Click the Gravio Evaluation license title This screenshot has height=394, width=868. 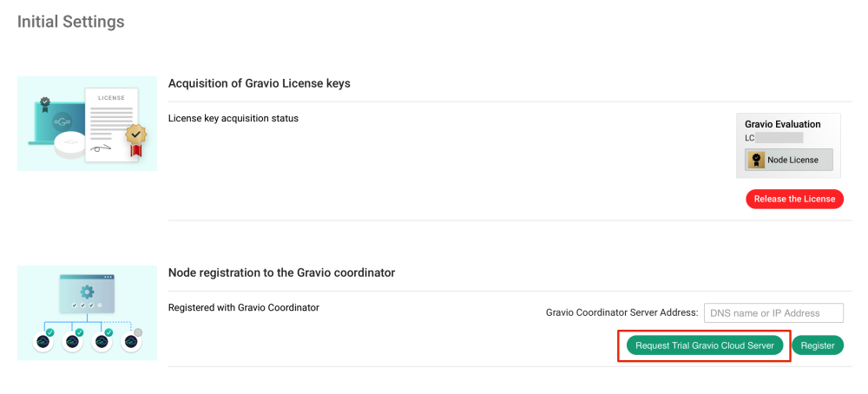pyautogui.click(x=782, y=124)
